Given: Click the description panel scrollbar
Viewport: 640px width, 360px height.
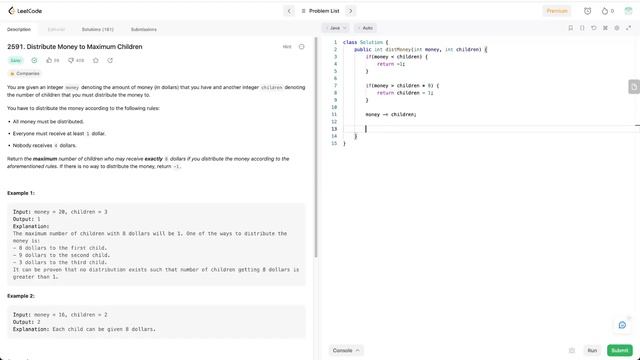Looking at the screenshot, I should pyautogui.click(x=316, y=147).
